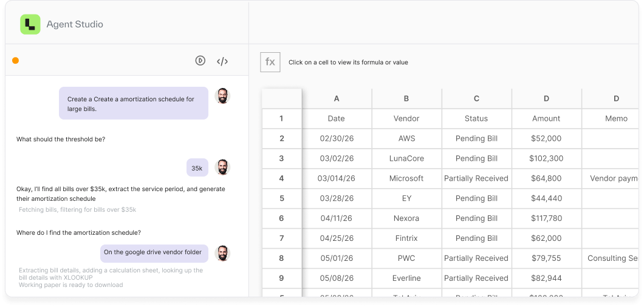The height and width of the screenshot is (307, 644).
Task: Click the green Agent Studio logo
Action: (30, 24)
